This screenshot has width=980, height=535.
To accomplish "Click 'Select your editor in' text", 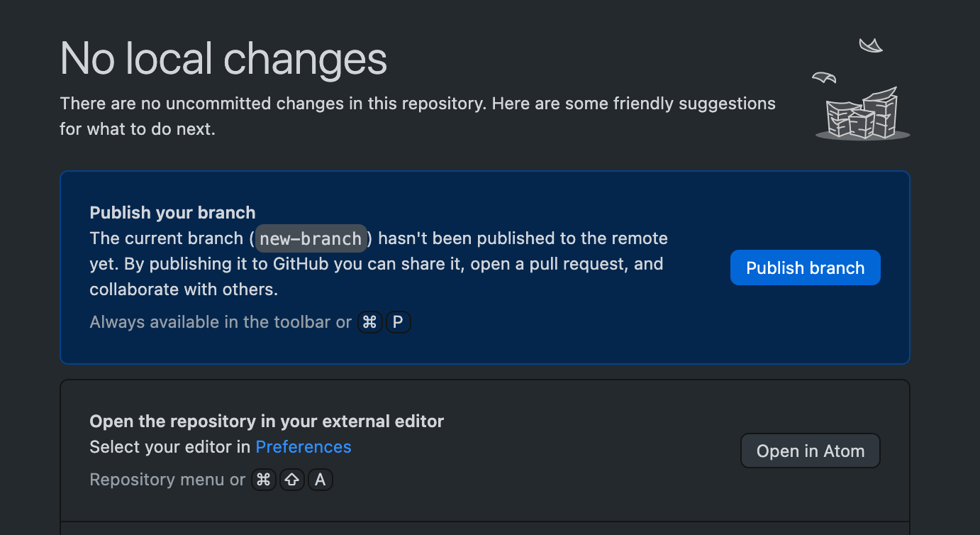I will tap(170, 447).
